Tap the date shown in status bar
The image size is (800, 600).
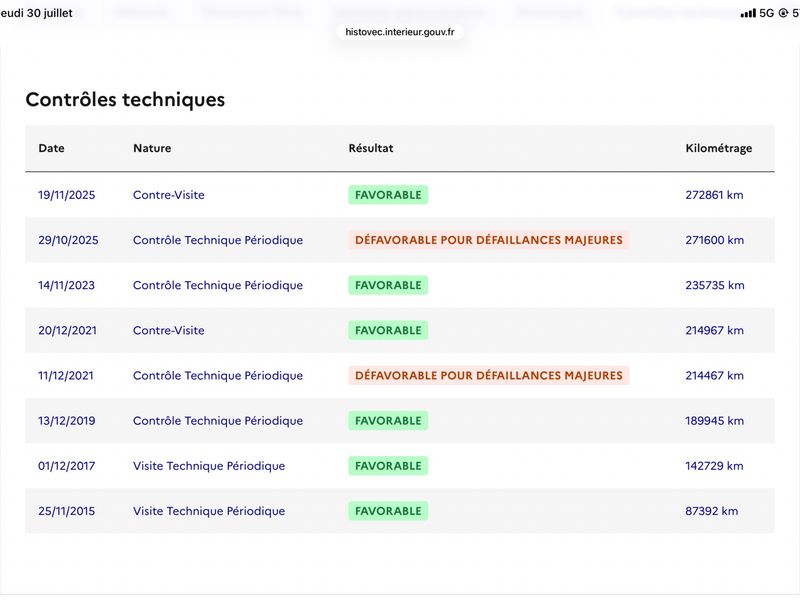[36, 13]
